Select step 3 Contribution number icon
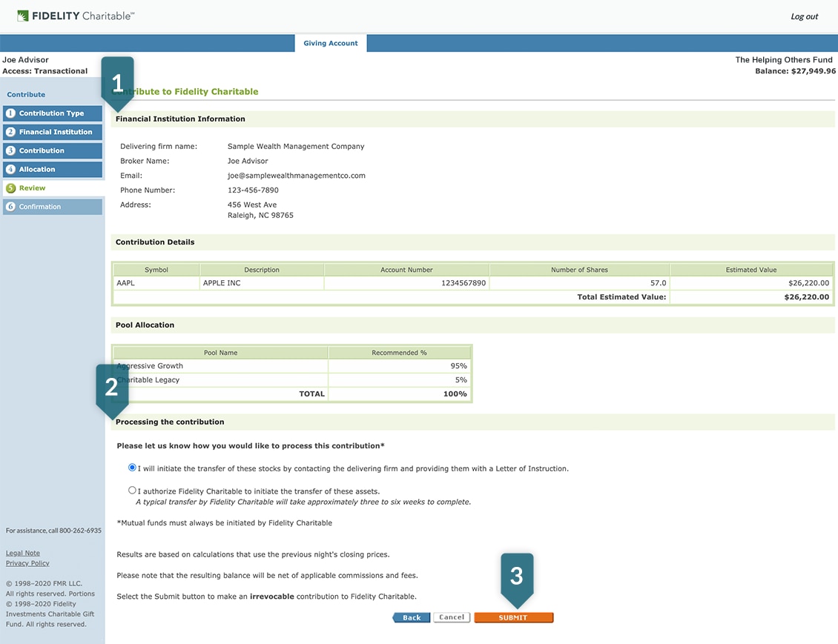Viewport: 838px width, 644px height. 10,150
